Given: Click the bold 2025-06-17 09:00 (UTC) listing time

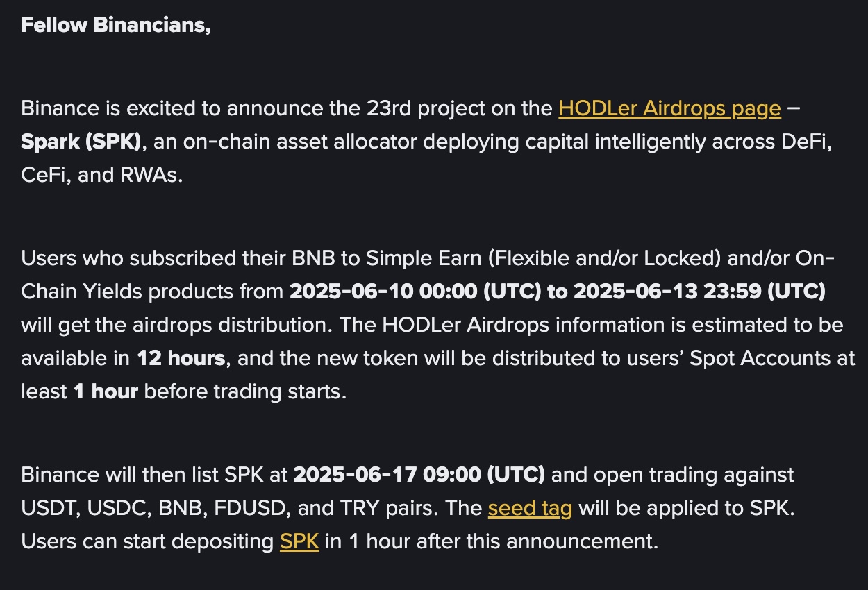Looking at the screenshot, I should point(419,475).
